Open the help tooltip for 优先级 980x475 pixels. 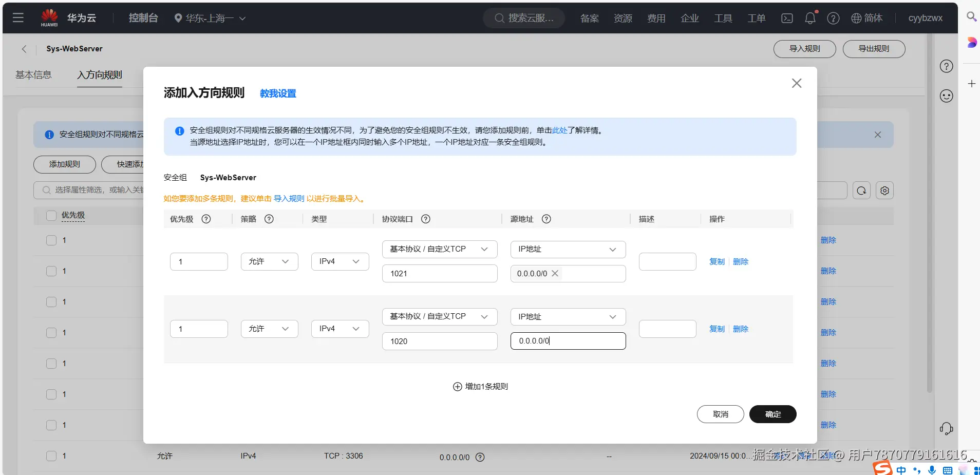coord(206,219)
